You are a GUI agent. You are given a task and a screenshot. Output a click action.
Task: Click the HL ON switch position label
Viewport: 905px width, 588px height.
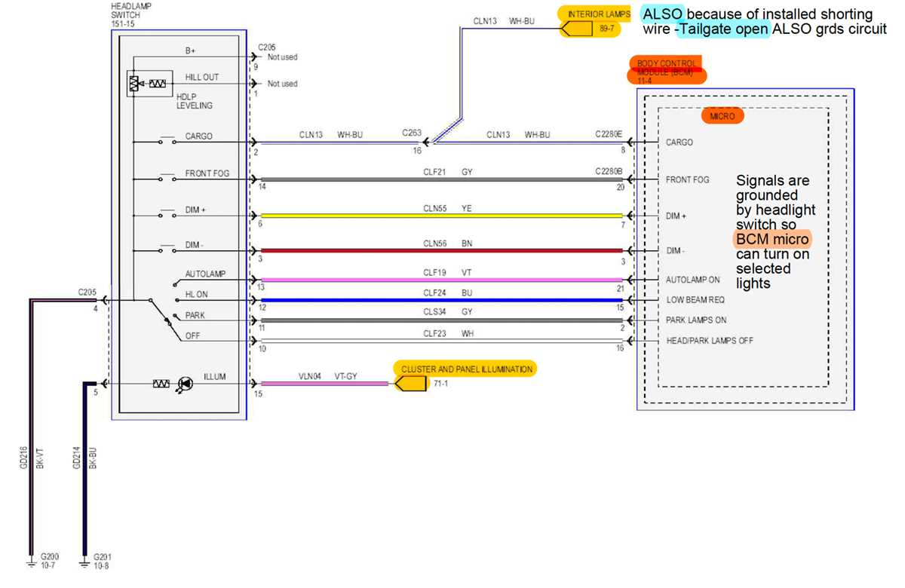(197, 294)
